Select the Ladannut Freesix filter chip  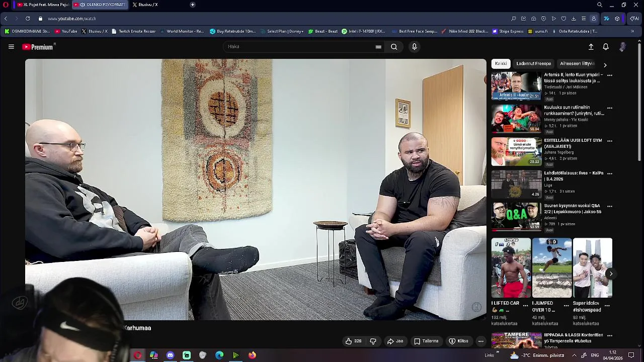click(533, 64)
